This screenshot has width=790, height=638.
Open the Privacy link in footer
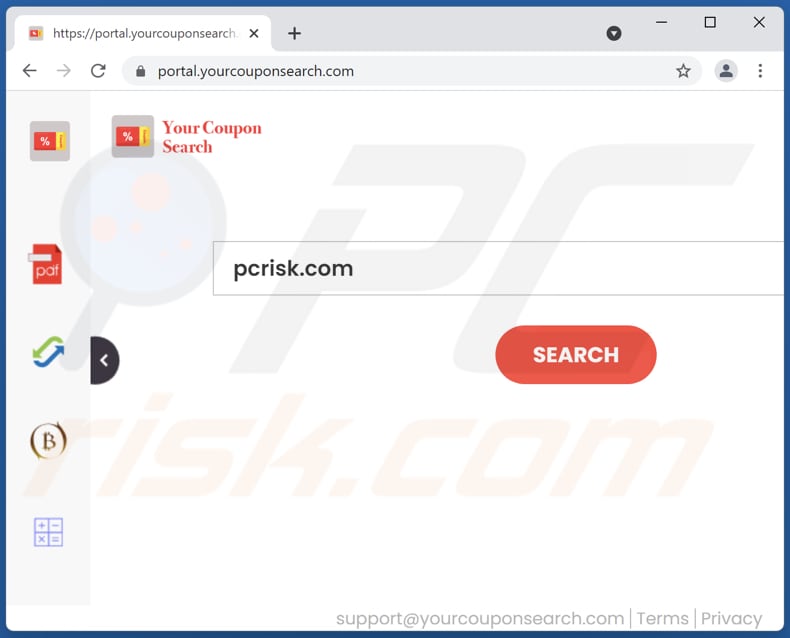(x=731, y=618)
